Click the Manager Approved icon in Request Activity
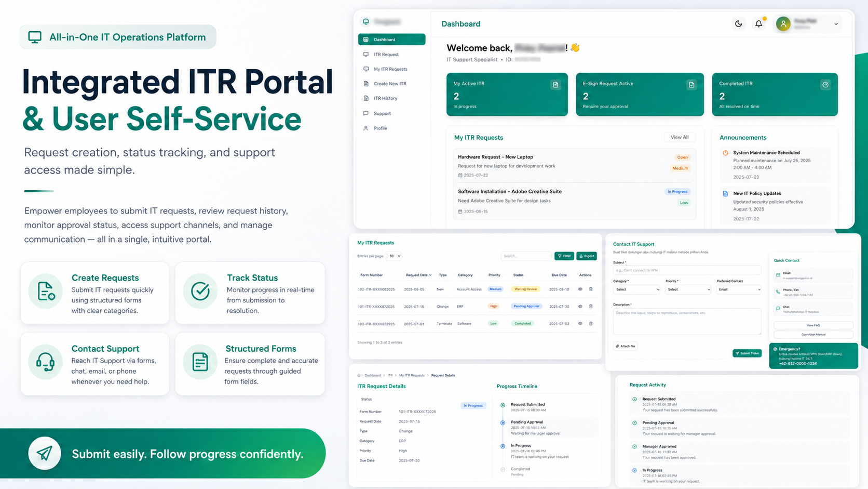Image resolution: width=868 pixels, height=489 pixels. (x=634, y=446)
